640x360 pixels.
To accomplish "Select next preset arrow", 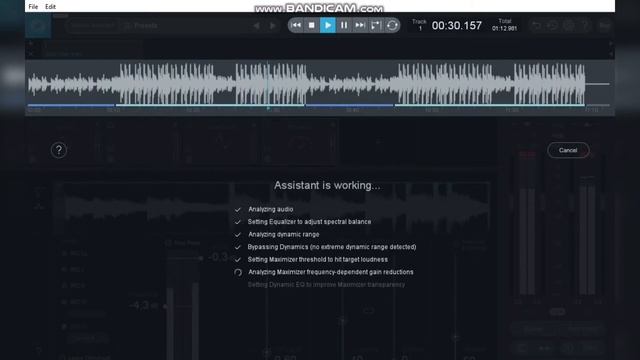I will point(273,26).
